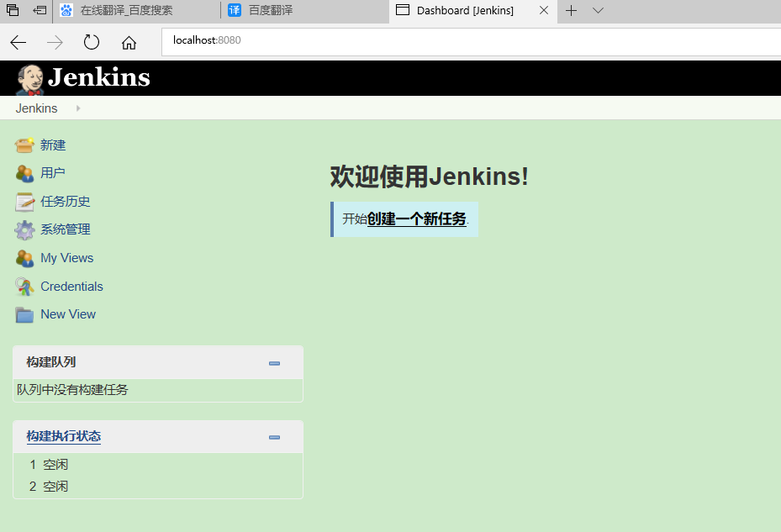Click the Jenkins title in the header

point(98,77)
